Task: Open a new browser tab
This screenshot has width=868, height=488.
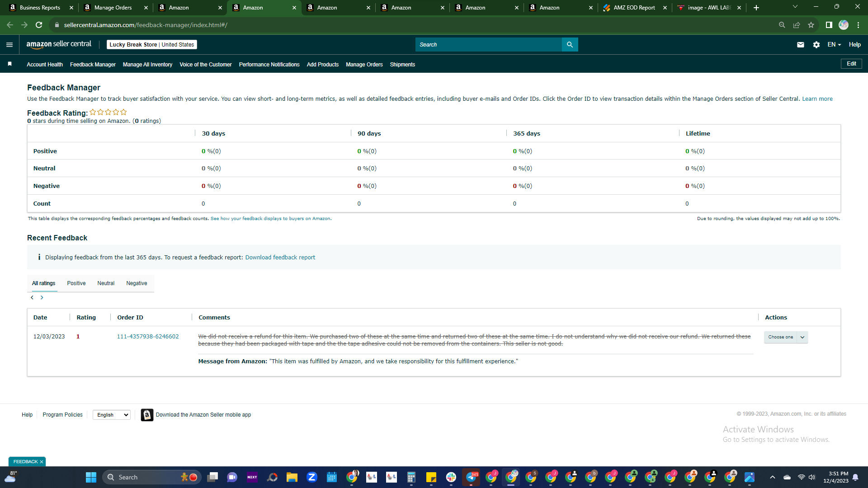Action: click(756, 8)
